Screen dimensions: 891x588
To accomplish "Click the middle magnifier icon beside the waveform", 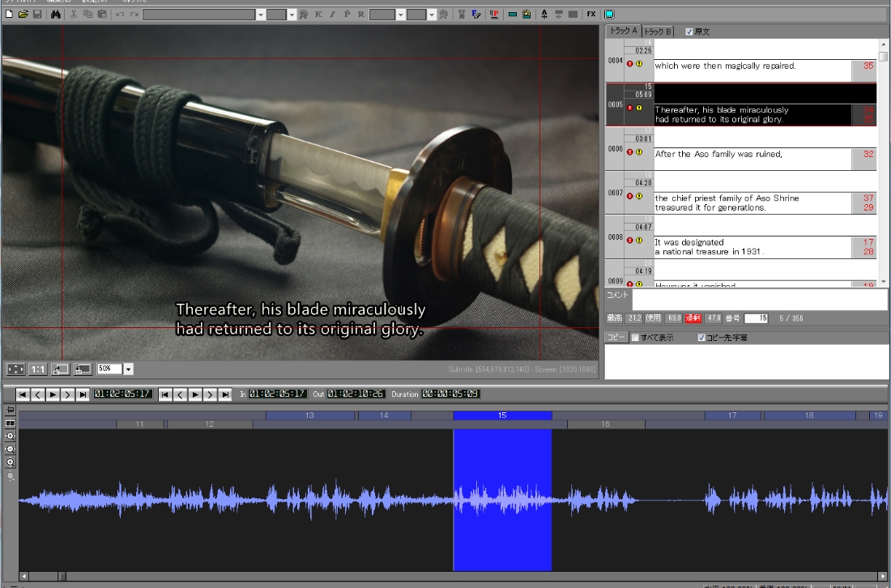I will [11, 450].
